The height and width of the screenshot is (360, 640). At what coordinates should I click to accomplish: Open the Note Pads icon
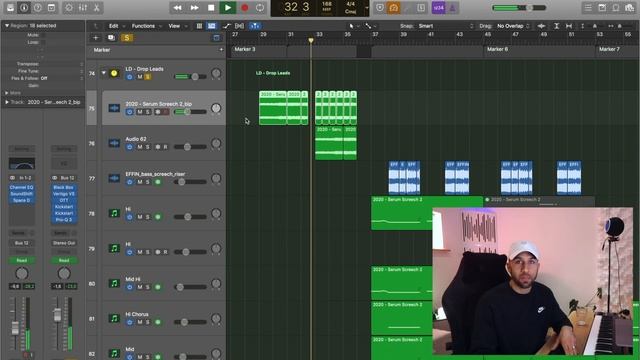(x=602, y=8)
